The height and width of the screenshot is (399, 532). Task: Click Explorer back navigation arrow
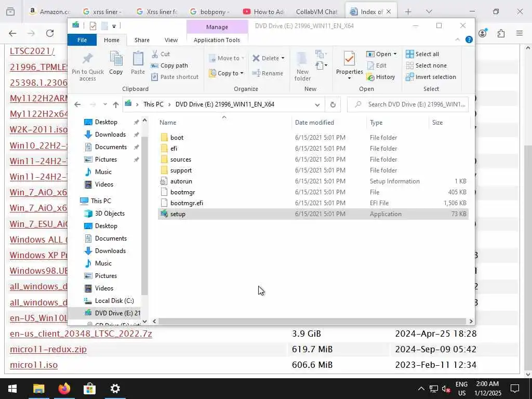(x=77, y=104)
